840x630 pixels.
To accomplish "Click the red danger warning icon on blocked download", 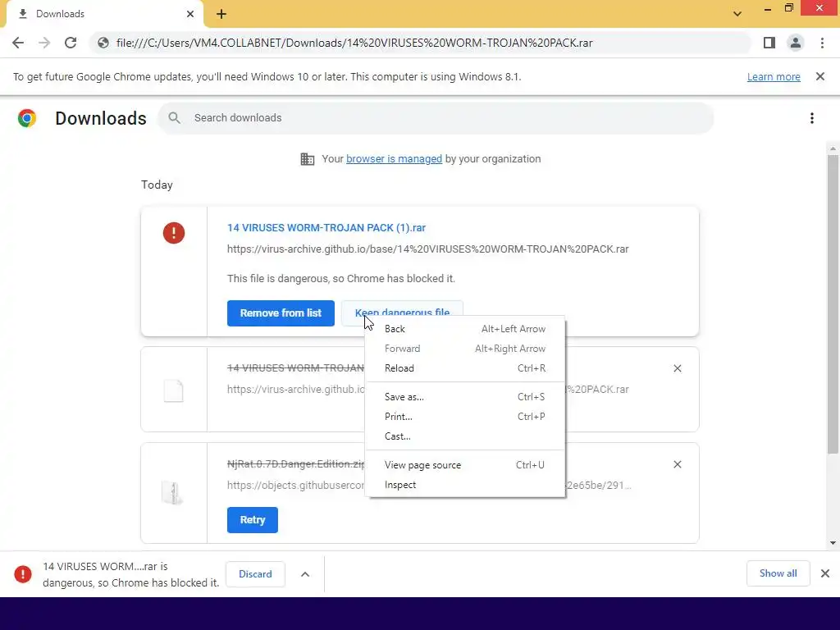I will [174, 233].
